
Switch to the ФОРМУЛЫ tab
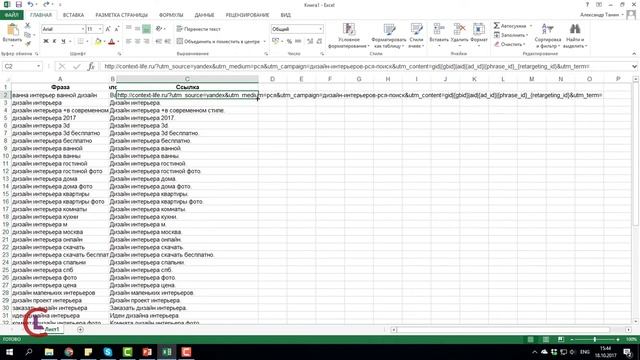171,15
